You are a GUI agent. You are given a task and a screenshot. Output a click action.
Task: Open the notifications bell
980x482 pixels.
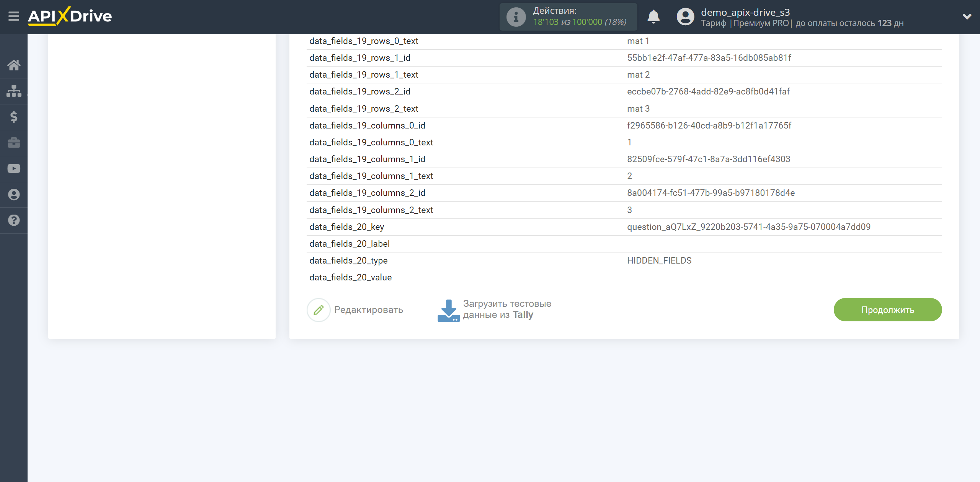(653, 17)
